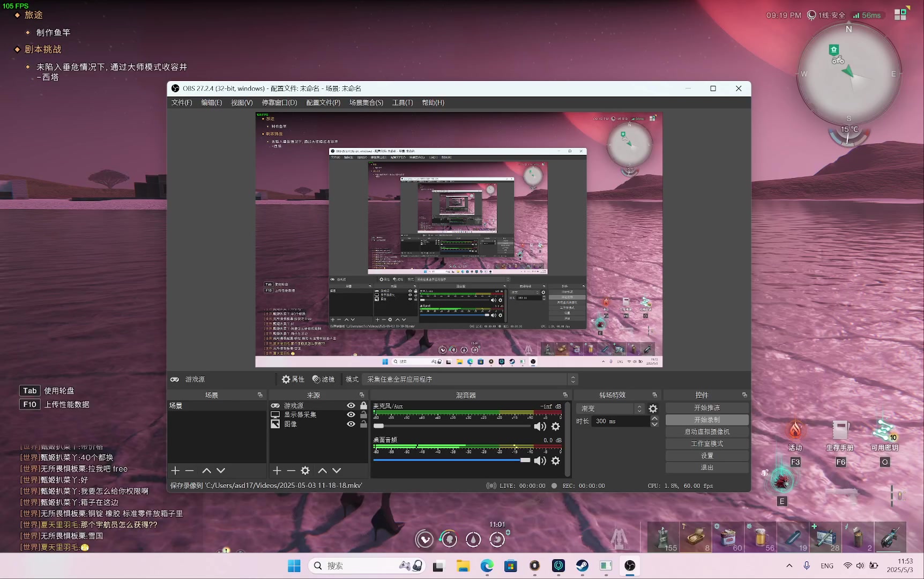The height and width of the screenshot is (579, 924).
Task: Open 桌面音频 audio settings gear
Action: [x=556, y=461]
